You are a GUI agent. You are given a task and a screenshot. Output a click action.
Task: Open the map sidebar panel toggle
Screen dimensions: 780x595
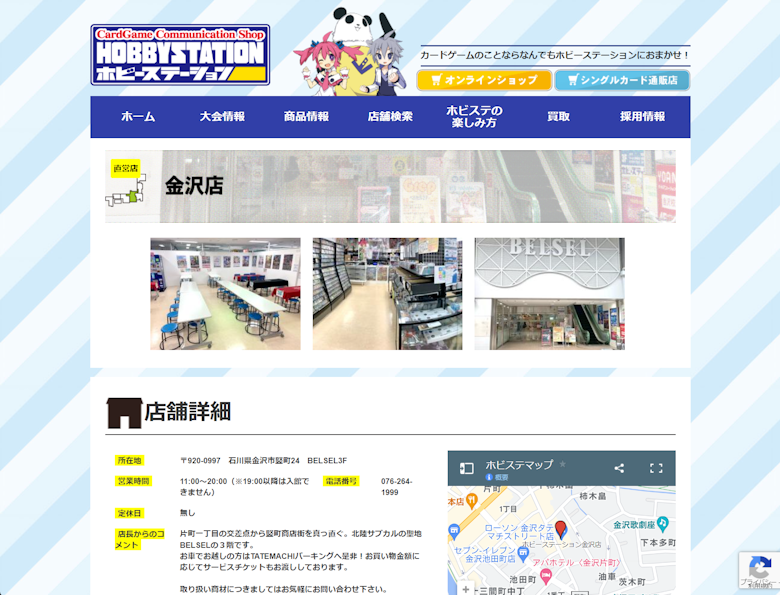click(466, 468)
